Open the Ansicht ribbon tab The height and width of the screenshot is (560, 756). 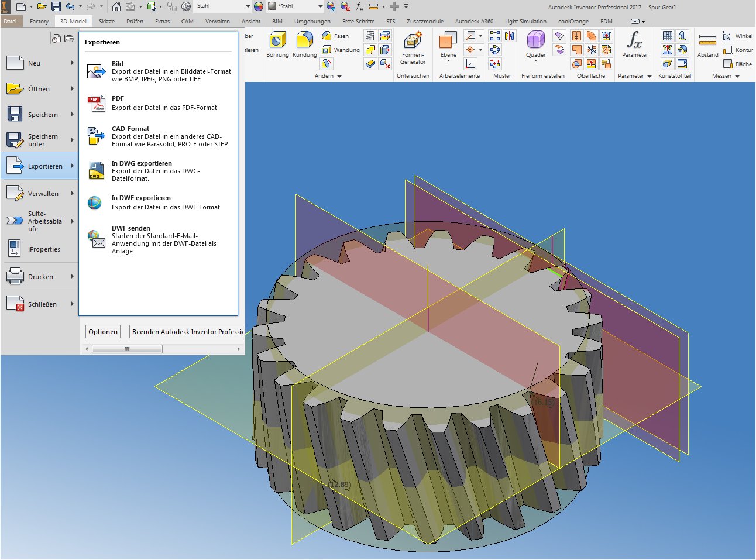tap(251, 22)
